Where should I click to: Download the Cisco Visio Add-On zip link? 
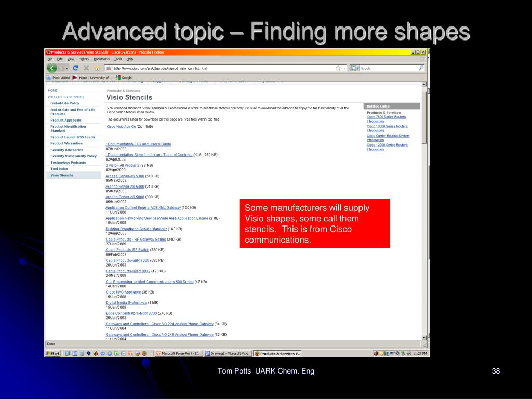(121, 127)
